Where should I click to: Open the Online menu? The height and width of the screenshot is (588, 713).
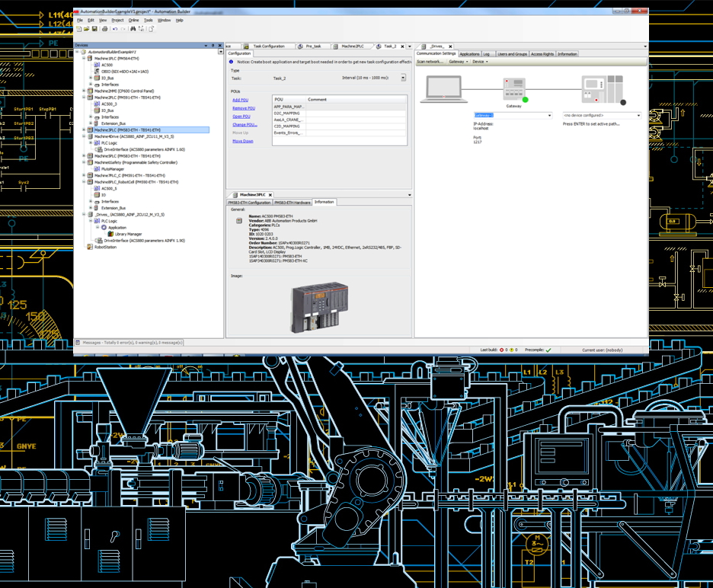[x=134, y=21]
